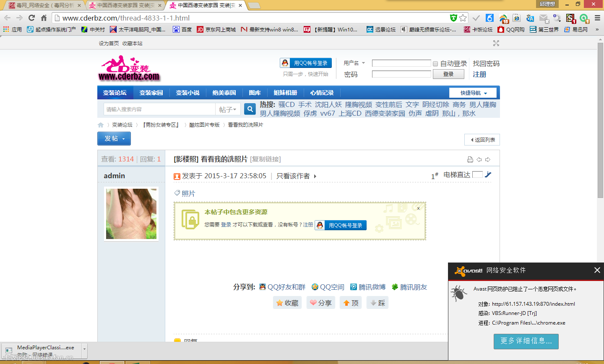Bookmark page with the star icon
The width and height of the screenshot is (604, 364).
(x=463, y=18)
